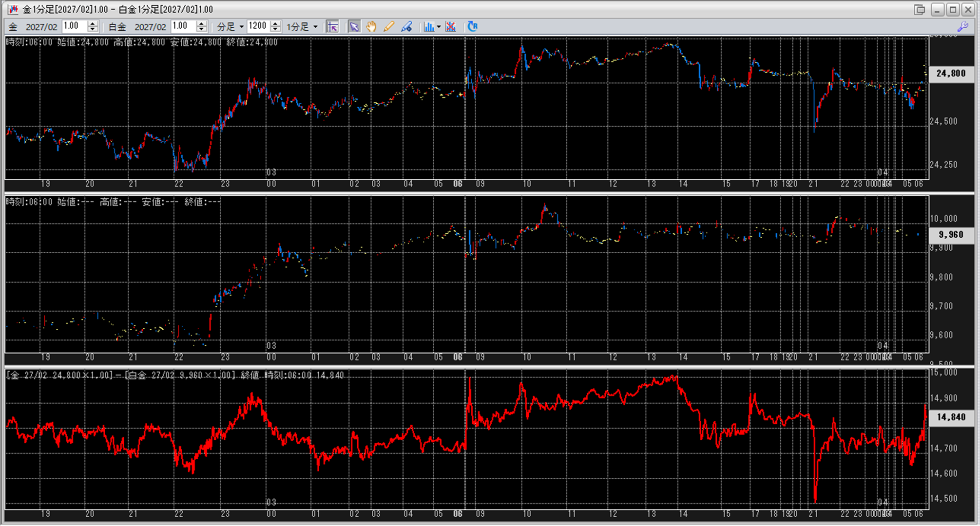Click the restore-window icon left of minimize
This screenshot has width=980, height=526.
tap(919, 9)
